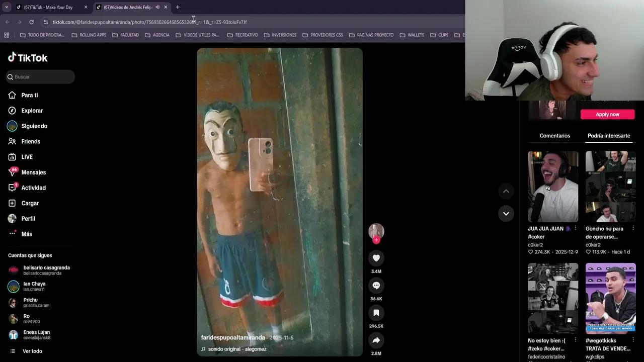The height and width of the screenshot is (362, 644).
Task: Switch to the Podría interesarte tab
Action: pyautogui.click(x=609, y=135)
